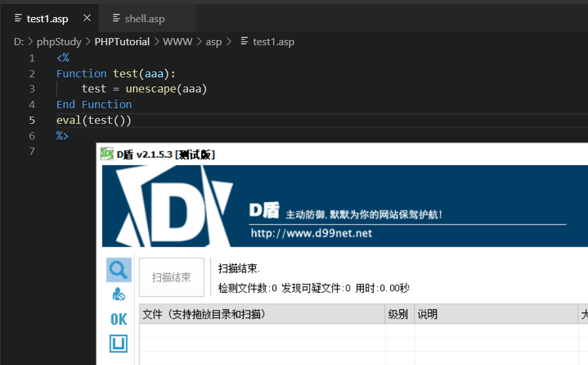
Task: Sort by the 说明 column header
Action: pos(496,314)
